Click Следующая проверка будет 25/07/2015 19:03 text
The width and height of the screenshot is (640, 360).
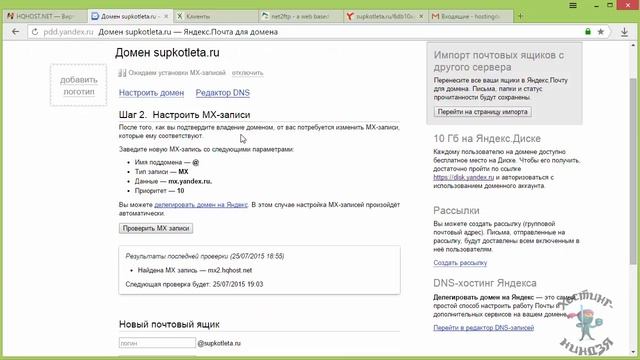tap(194, 284)
